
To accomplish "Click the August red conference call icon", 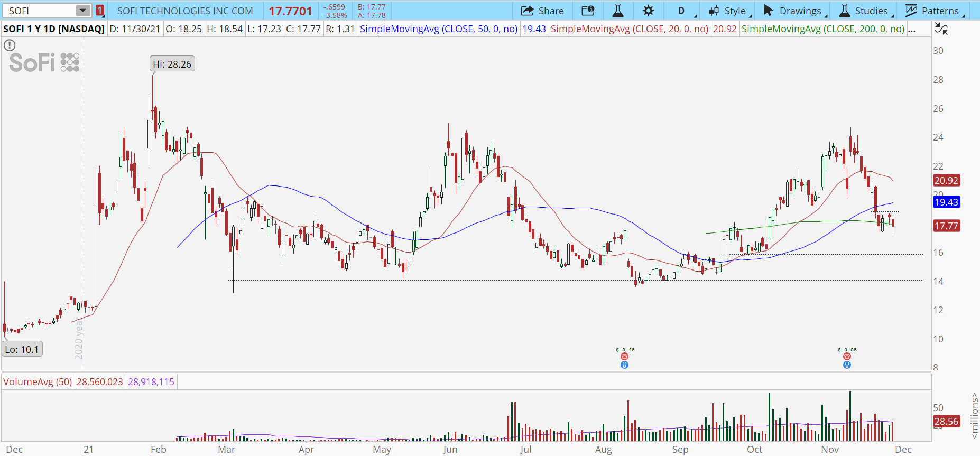I will pos(624,357).
